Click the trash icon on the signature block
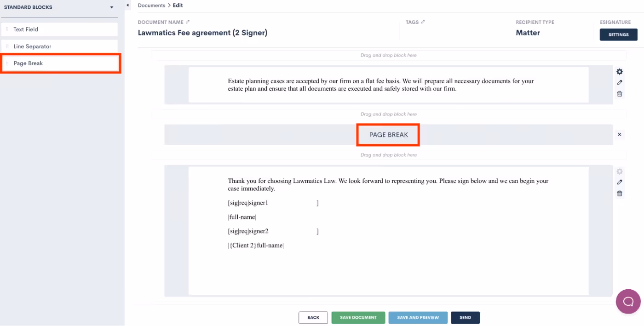This screenshot has width=644, height=326. [620, 193]
